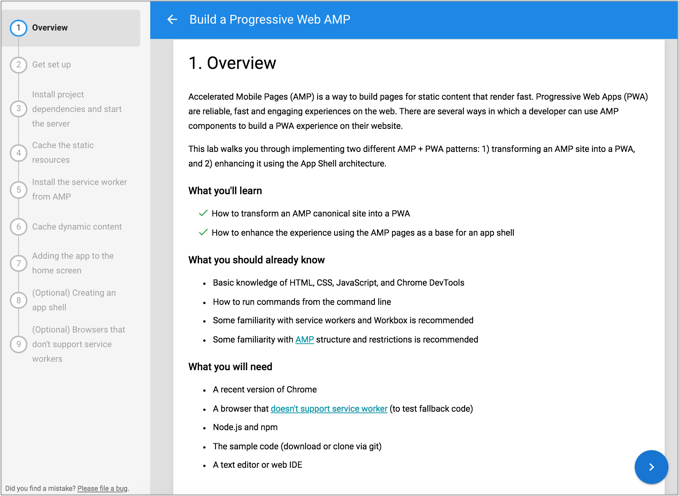Go to Install project dependencies step

(x=77, y=109)
